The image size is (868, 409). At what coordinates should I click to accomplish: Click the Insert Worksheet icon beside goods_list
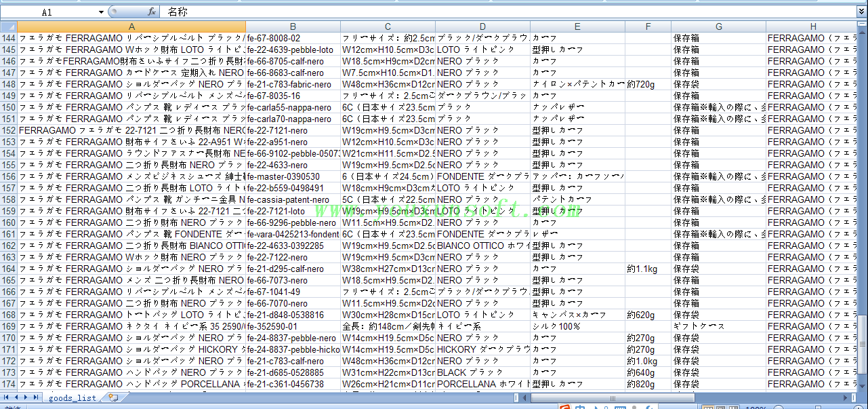coord(113,397)
